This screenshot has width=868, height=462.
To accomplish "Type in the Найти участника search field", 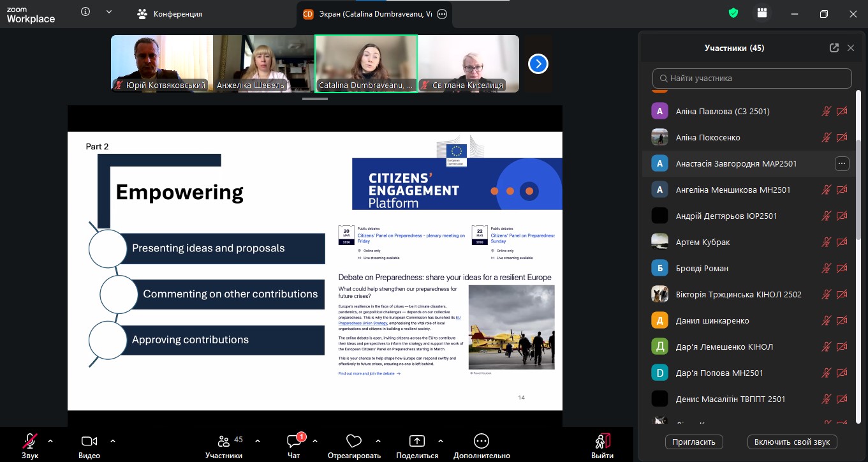I will coord(752,78).
